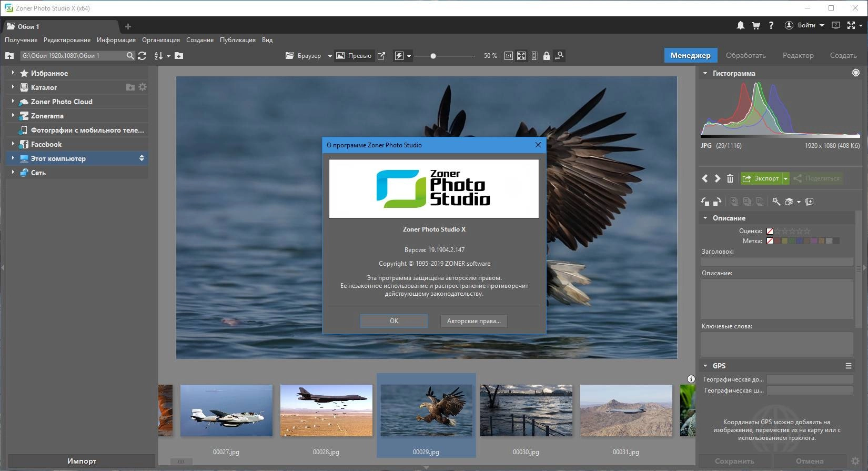Rotate image left icon
Image resolution: width=868 pixels, height=471 pixels.
(x=705, y=202)
